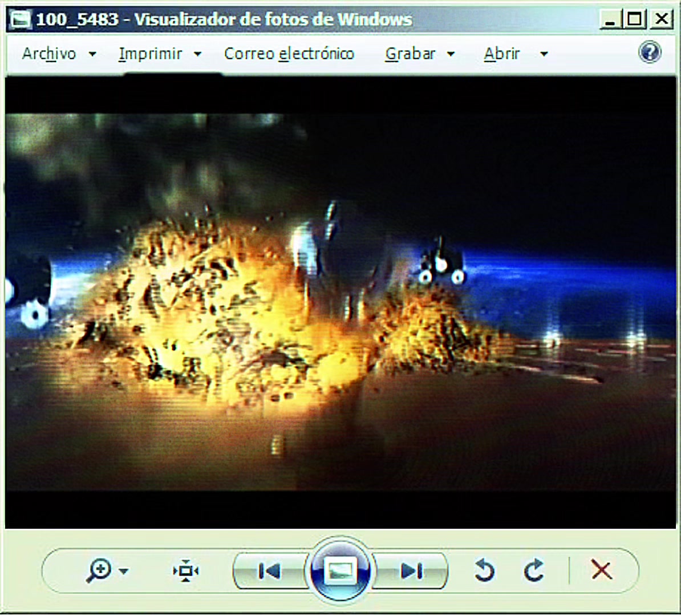The width and height of the screenshot is (681, 616).
Task: Click the Grabar menu label
Action: click(x=410, y=54)
